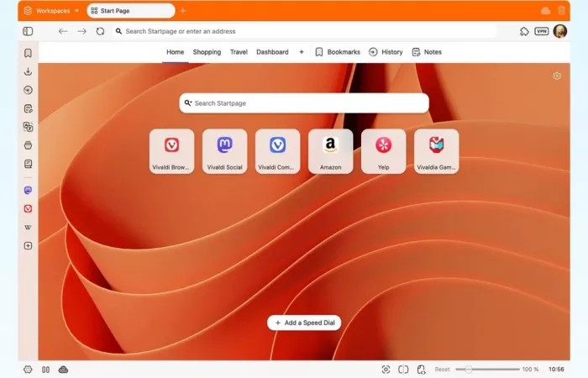This screenshot has height=378, width=588.
Task: Open closed tabs trash can
Action: [x=561, y=11]
